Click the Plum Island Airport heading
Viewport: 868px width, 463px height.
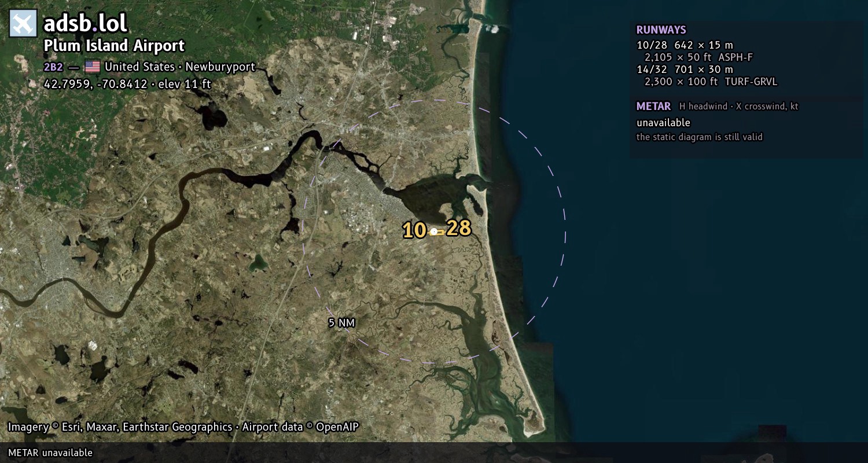coord(114,46)
